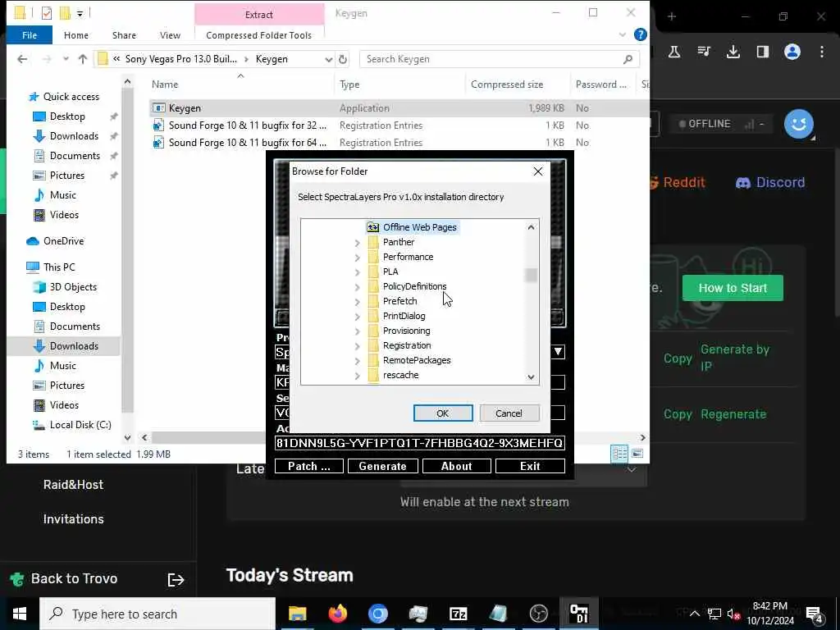Click the Windows Start button
This screenshot has width=840, height=630.
(x=20, y=614)
